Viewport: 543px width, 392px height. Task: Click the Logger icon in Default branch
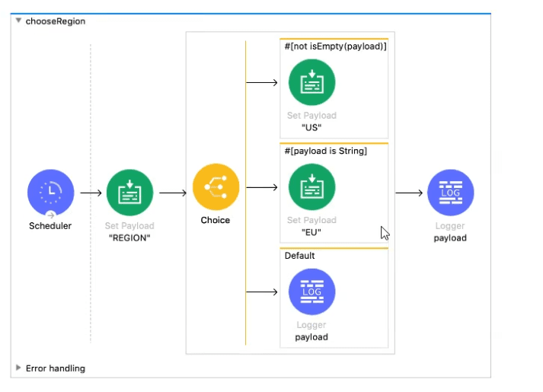311,292
